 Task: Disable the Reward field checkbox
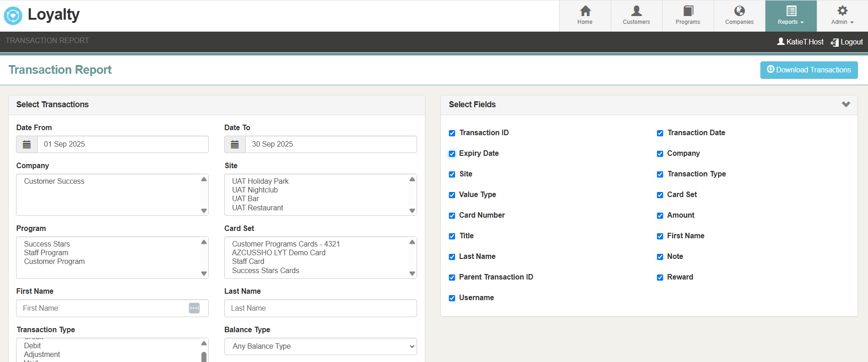coord(660,278)
